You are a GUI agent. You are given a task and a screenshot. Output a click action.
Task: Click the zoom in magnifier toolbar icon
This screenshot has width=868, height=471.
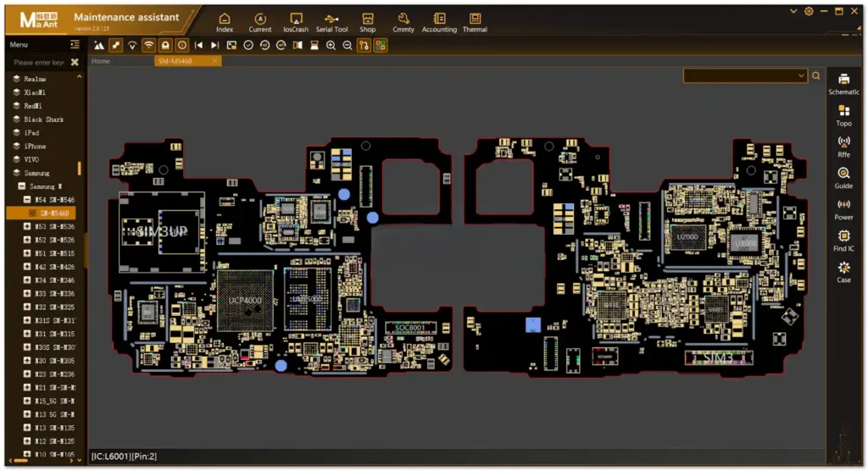[x=331, y=45]
